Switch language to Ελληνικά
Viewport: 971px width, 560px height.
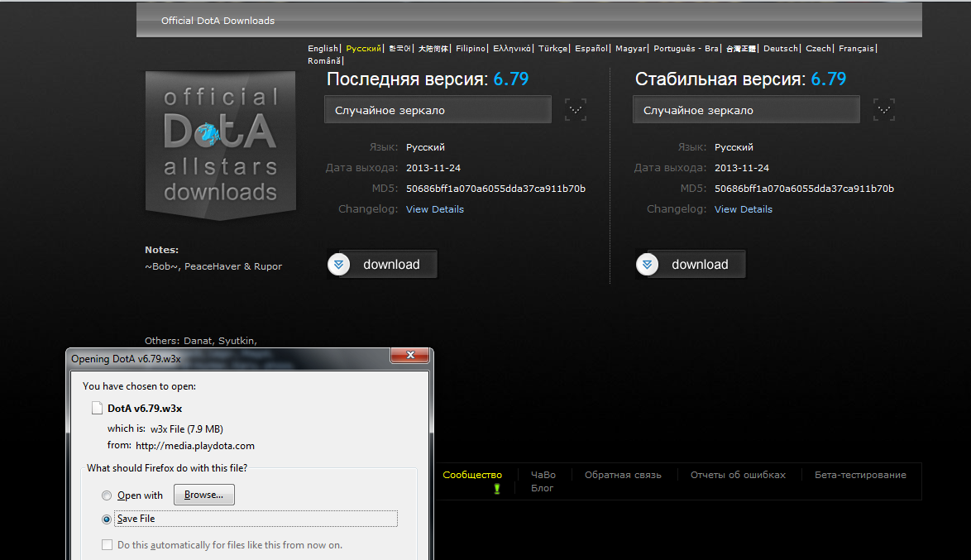coord(511,48)
